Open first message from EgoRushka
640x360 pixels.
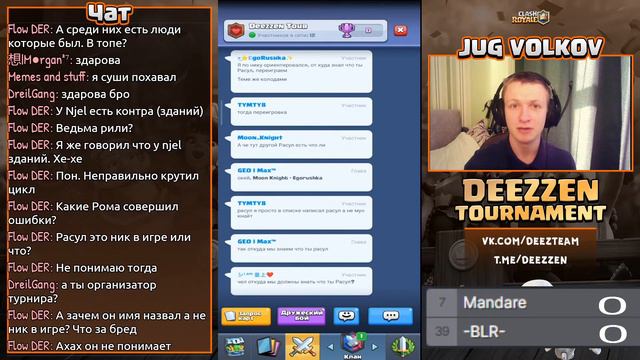(x=301, y=72)
